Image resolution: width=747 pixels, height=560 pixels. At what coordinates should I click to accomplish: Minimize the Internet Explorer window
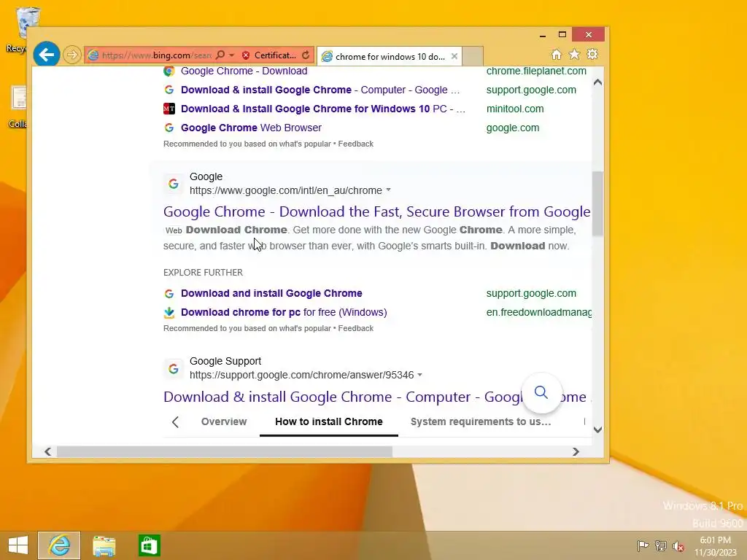[543, 35]
